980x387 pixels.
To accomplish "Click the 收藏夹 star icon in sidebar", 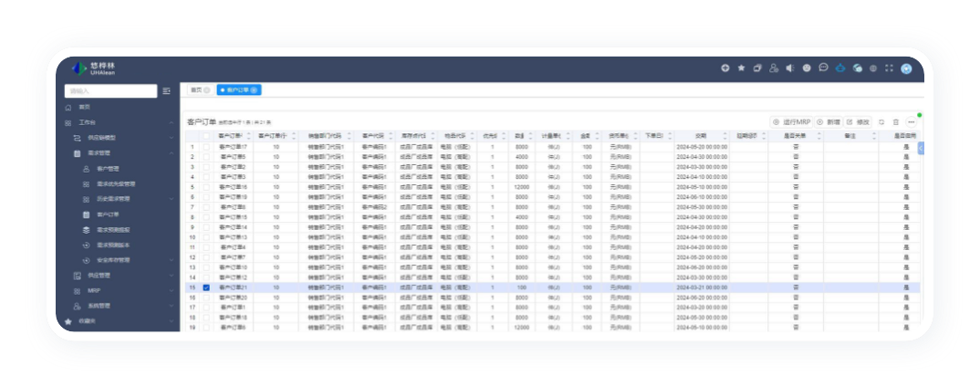I will (x=68, y=321).
